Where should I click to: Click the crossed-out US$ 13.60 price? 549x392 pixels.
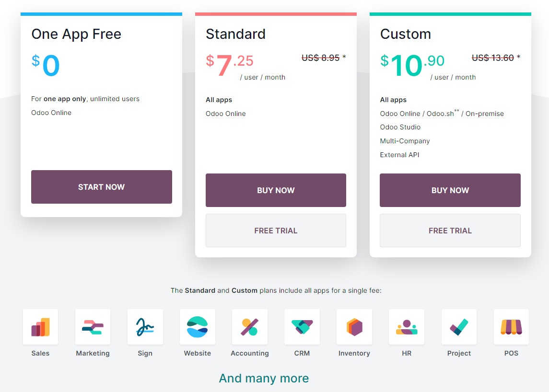coord(492,58)
